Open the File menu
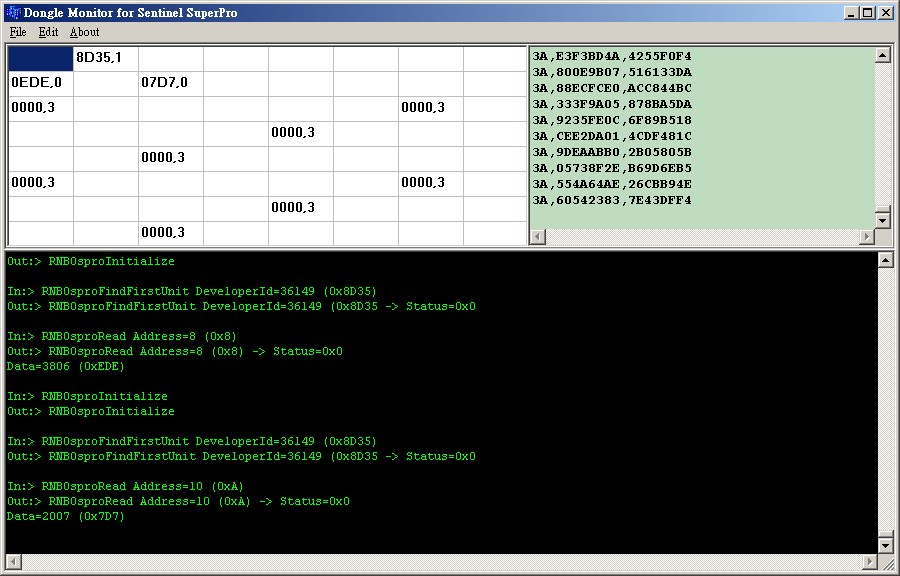The width and height of the screenshot is (900, 576). (18, 32)
